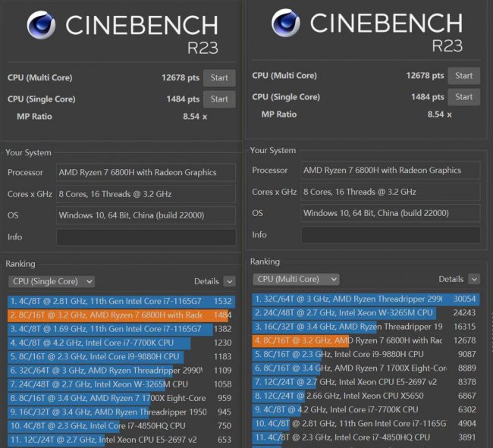Select the orange Ryzen 7 6800H row scoring 1484
Screen dimensions: 493x448
[121, 315]
